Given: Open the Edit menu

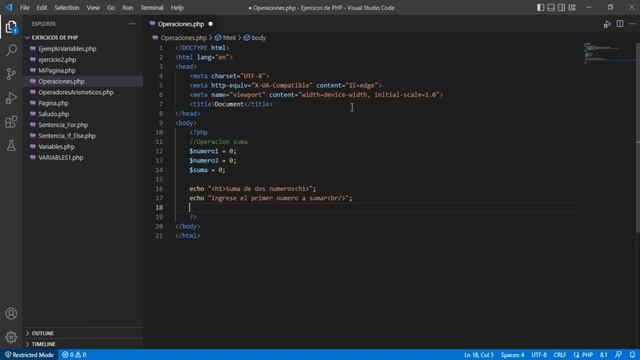Looking at the screenshot, I should click(x=42, y=7).
